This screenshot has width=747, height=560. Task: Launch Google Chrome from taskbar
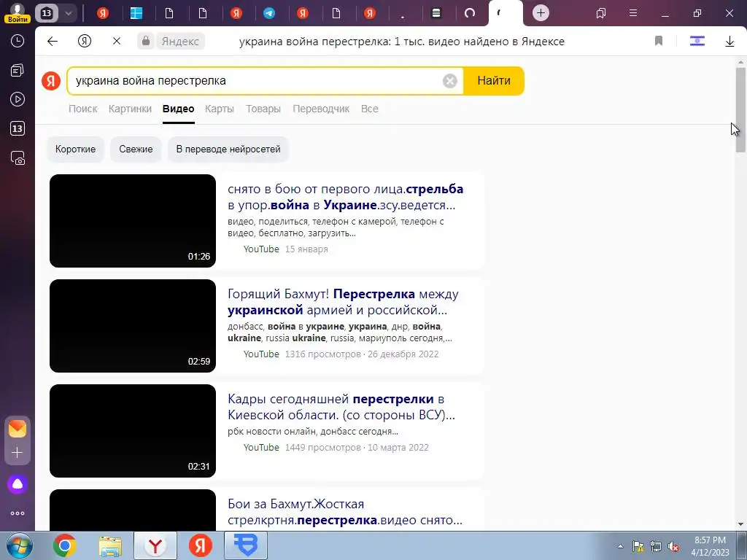coord(65,545)
